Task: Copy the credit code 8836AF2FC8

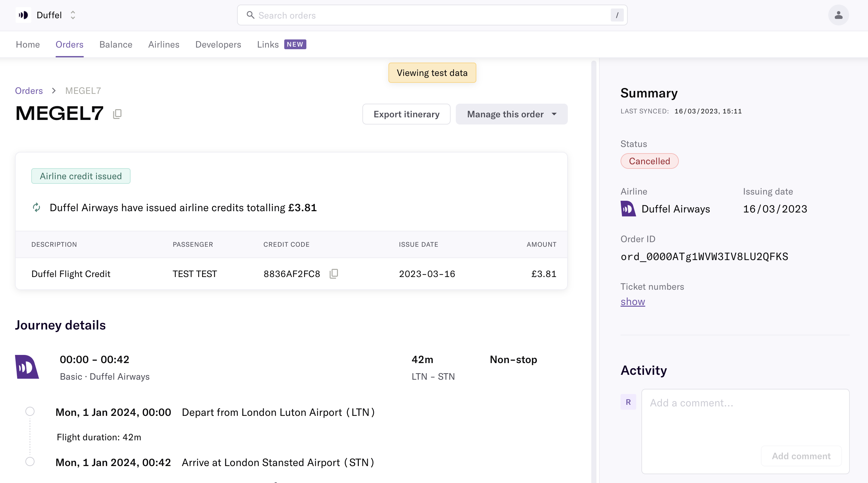Action: (334, 273)
